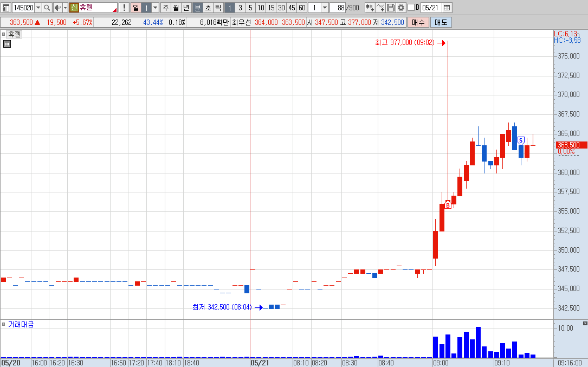Expand the stock code 145020 dropdown

(x=38, y=8)
